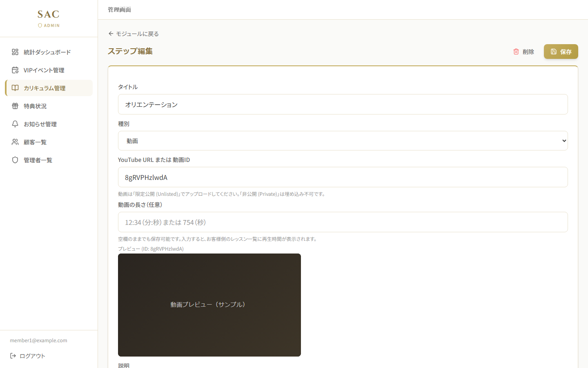Image resolution: width=588 pixels, height=368 pixels.
Task: Open 管理者一覧 in the sidebar
Action: click(49, 160)
